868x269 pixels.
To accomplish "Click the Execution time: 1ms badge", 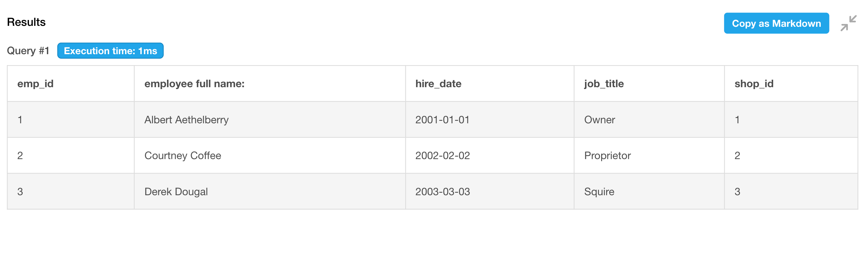I will pos(110,51).
